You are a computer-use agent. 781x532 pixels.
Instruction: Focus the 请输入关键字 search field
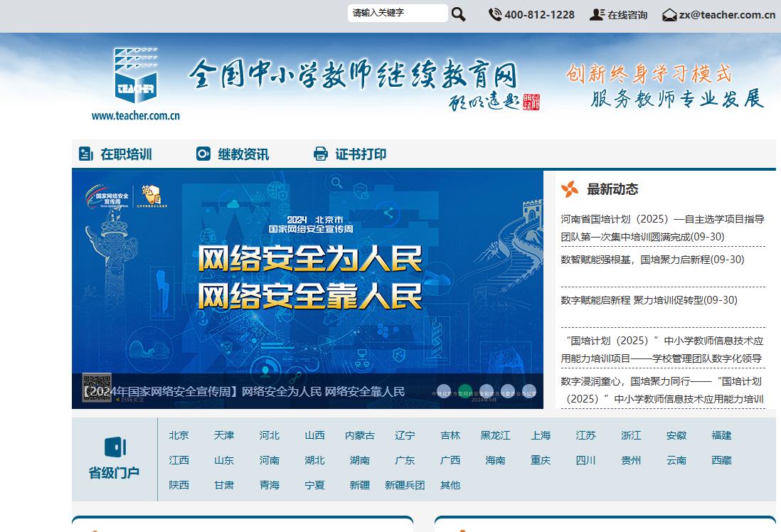point(397,13)
